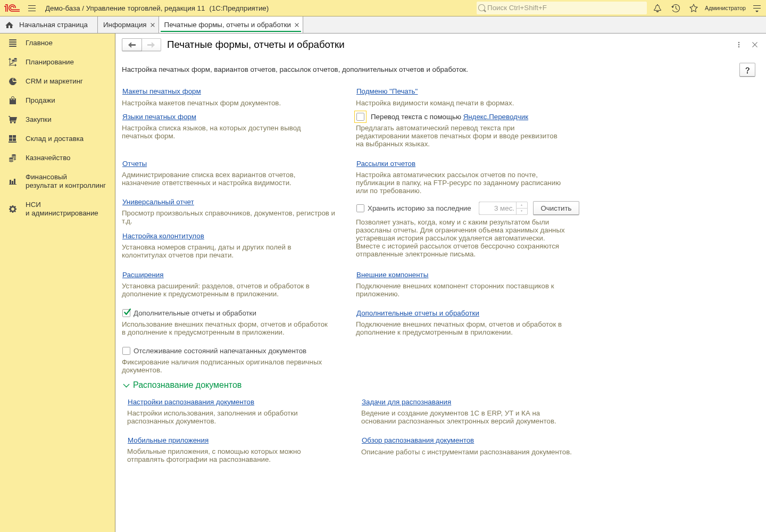
Task: Click the history months stepper arrows
Action: (522, 209)
